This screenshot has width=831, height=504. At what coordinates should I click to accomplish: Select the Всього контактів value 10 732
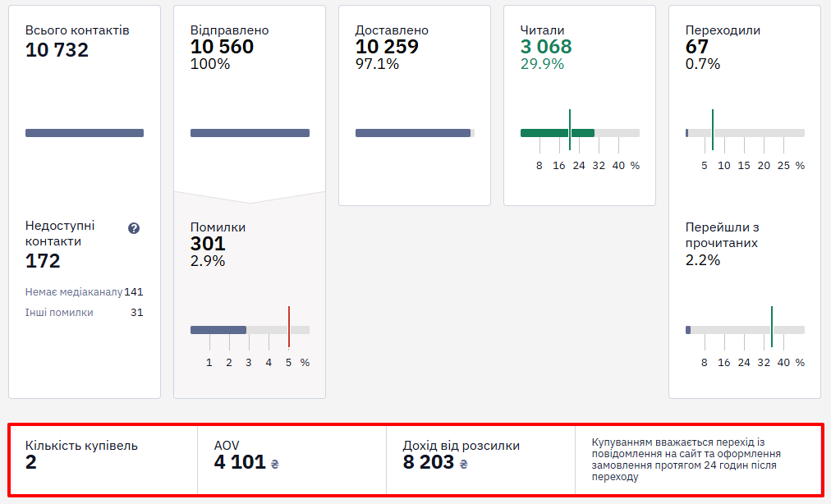point(57,50)
